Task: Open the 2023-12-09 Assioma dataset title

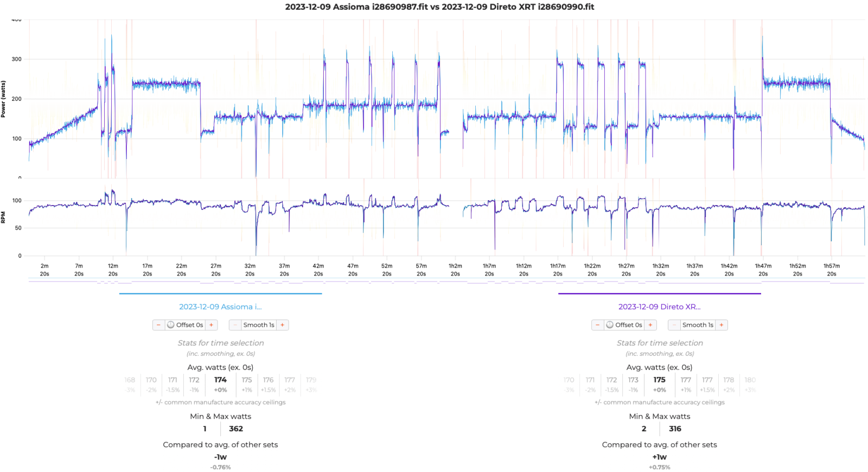Action: click(220, 307)
